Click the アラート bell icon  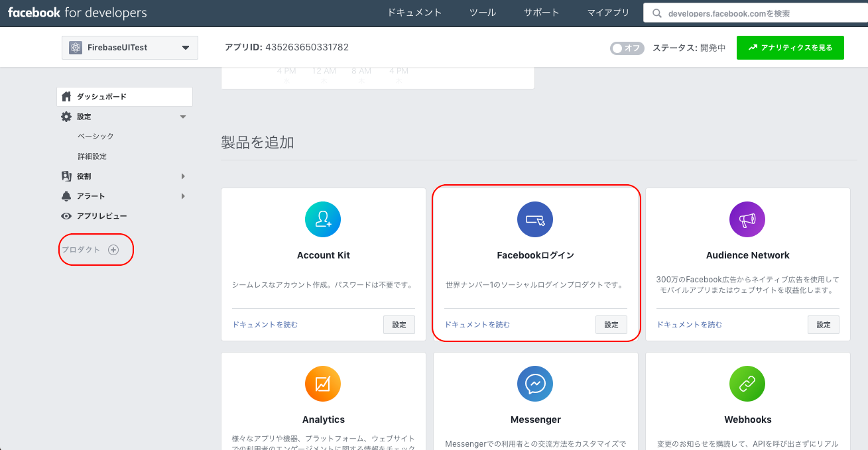tap(66, 196)
